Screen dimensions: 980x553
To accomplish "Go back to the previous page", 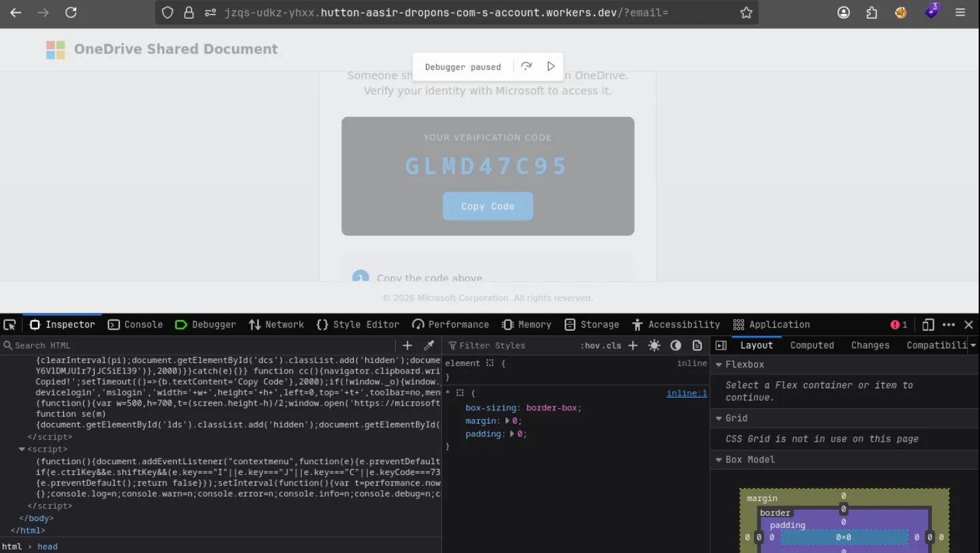I will click(16, 12).
